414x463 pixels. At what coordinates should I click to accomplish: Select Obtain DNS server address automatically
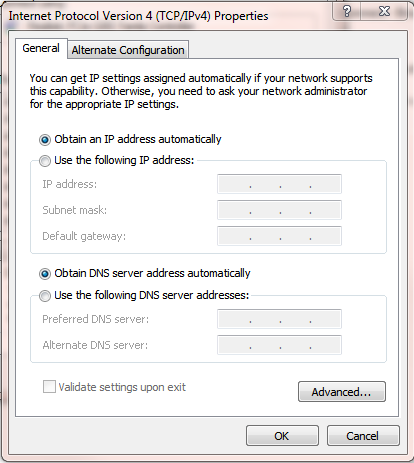pyautogui.click(x=45, y=274)
